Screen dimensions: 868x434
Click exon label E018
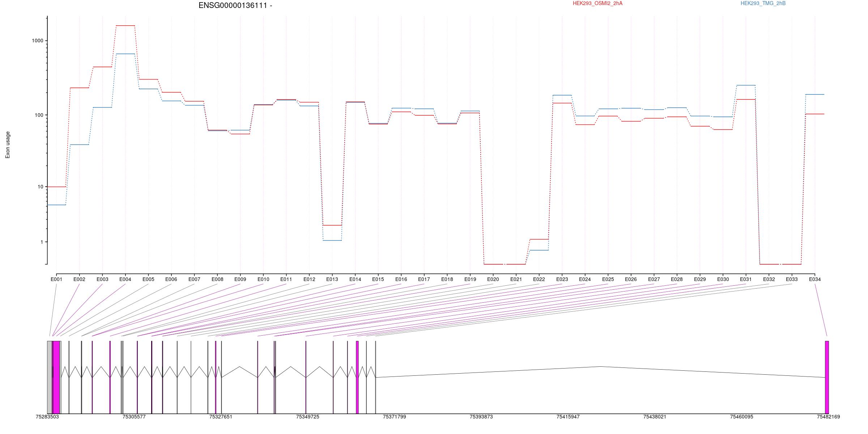(447, 279)
